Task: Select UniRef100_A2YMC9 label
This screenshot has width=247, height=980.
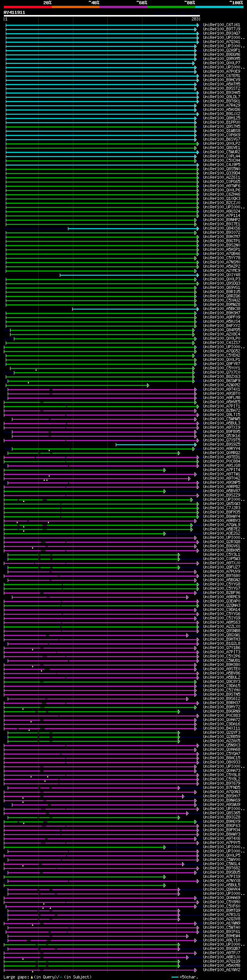Action: [x=222, y=271]
